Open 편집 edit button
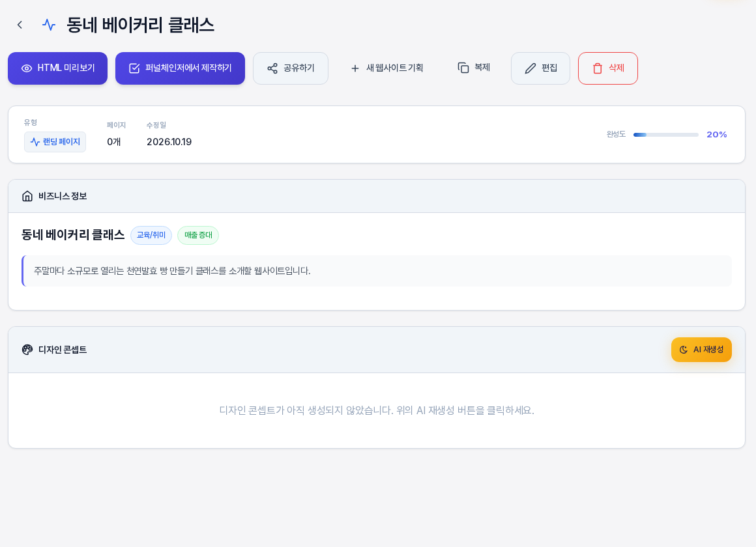 (540, 68)
